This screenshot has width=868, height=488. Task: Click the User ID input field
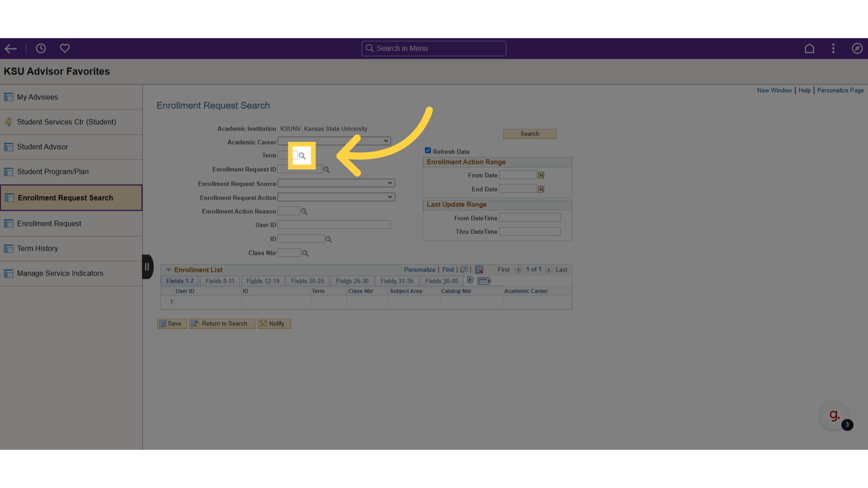(x=334, y=225)
